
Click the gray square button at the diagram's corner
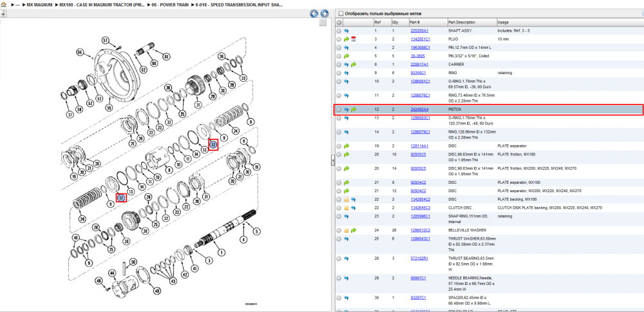(x=323, y=23)
